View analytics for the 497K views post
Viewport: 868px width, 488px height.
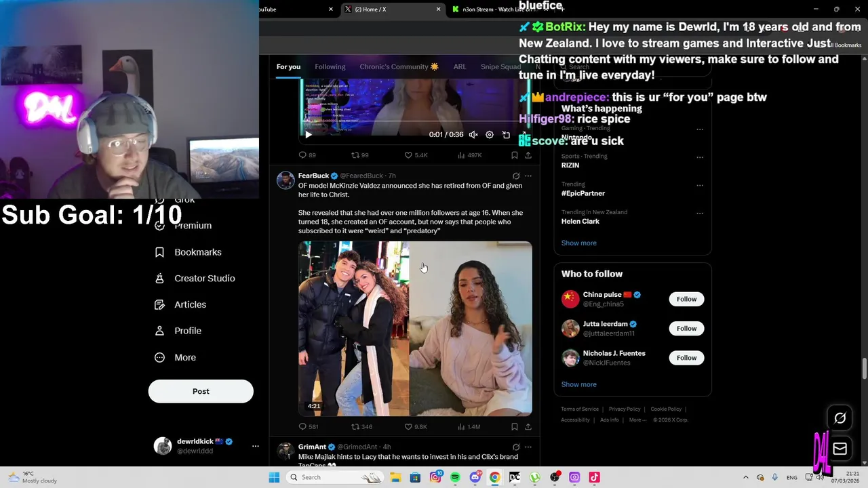click(x=469, y=155)
